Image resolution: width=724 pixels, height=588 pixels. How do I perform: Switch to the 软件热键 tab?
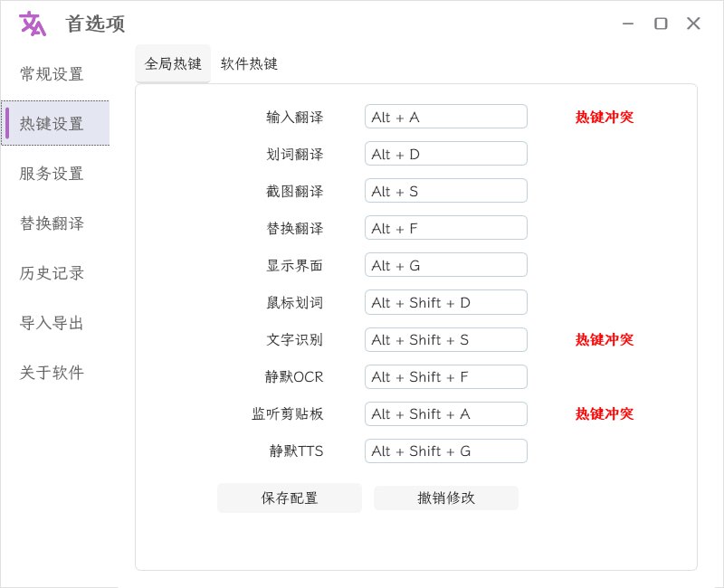click(x=249, y=64)
